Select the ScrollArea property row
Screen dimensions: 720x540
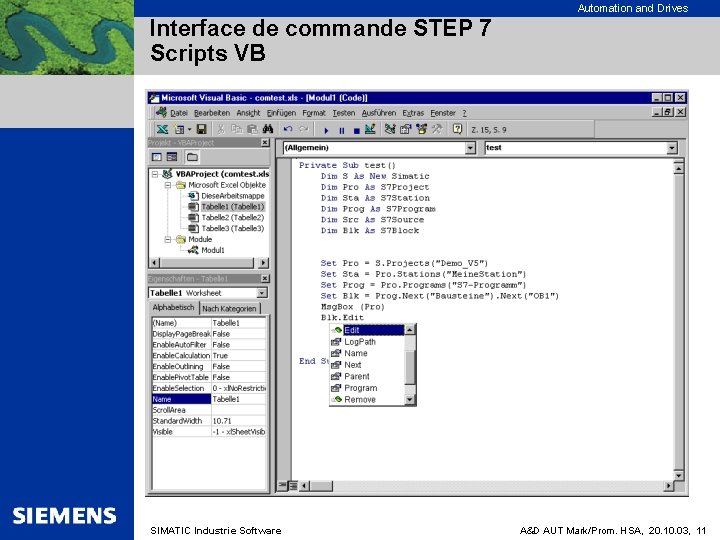[x=209, y=410]
